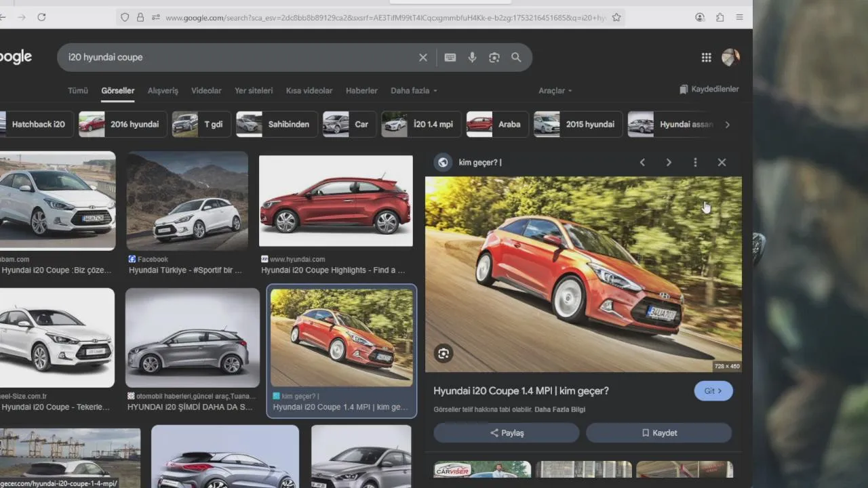
Task: Show site info via the padlock icon
Action: (x=140, y=18)
